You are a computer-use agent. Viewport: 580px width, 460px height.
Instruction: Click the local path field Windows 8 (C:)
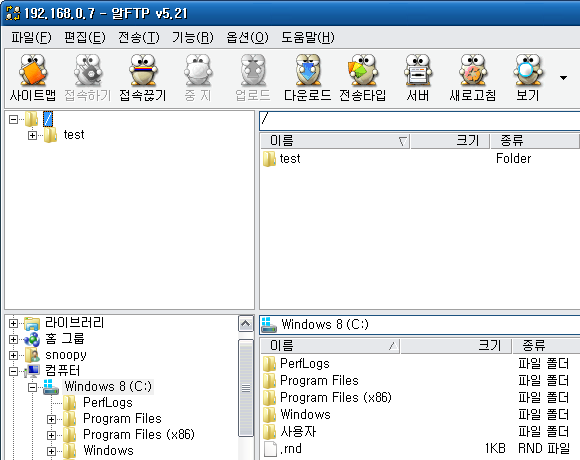click(x=419, y=325)
